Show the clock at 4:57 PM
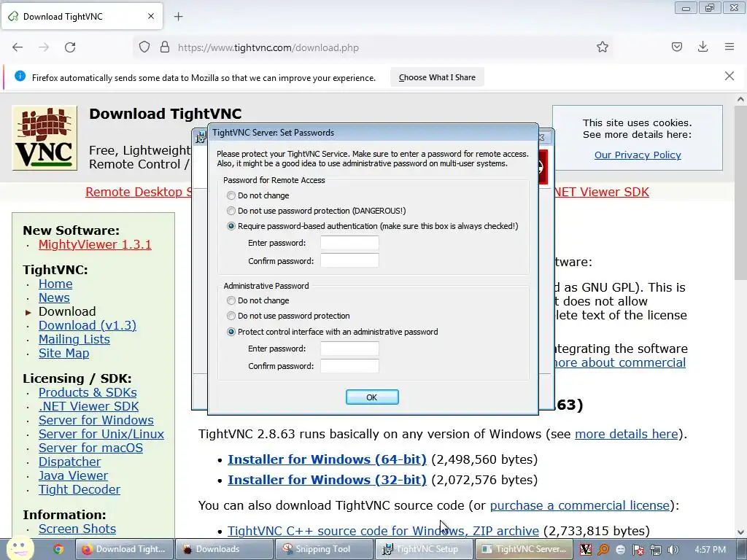The height and width of the screenshot is (560, 747). click(711, 550)
